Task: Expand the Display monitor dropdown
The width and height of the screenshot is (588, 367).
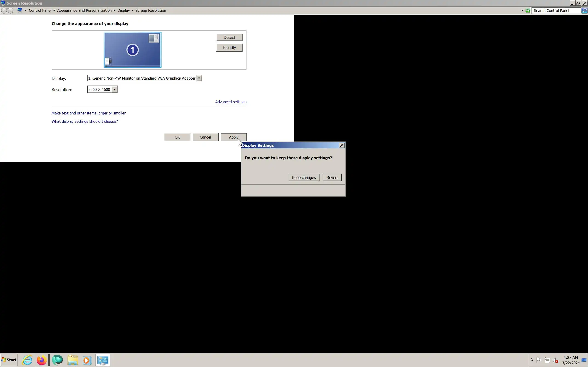Action: click(199, 78)
